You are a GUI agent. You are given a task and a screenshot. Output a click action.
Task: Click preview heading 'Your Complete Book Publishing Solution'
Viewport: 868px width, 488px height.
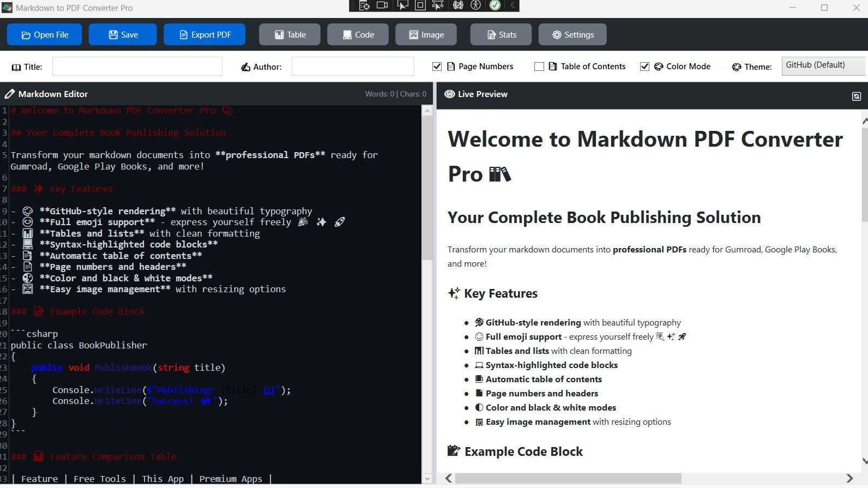tap(604, 218)
